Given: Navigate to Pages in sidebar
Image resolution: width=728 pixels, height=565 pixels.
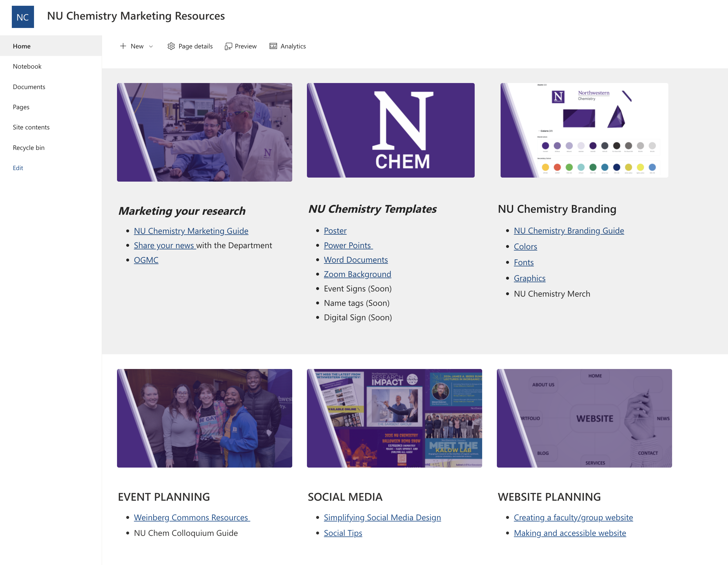Looking at the screenshot, I should (21, 107).
